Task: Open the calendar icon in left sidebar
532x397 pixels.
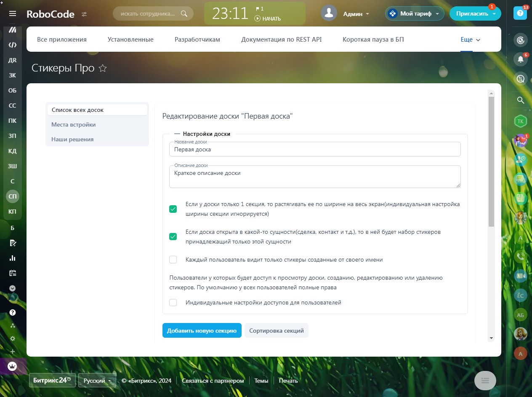Action: [13, 273]
